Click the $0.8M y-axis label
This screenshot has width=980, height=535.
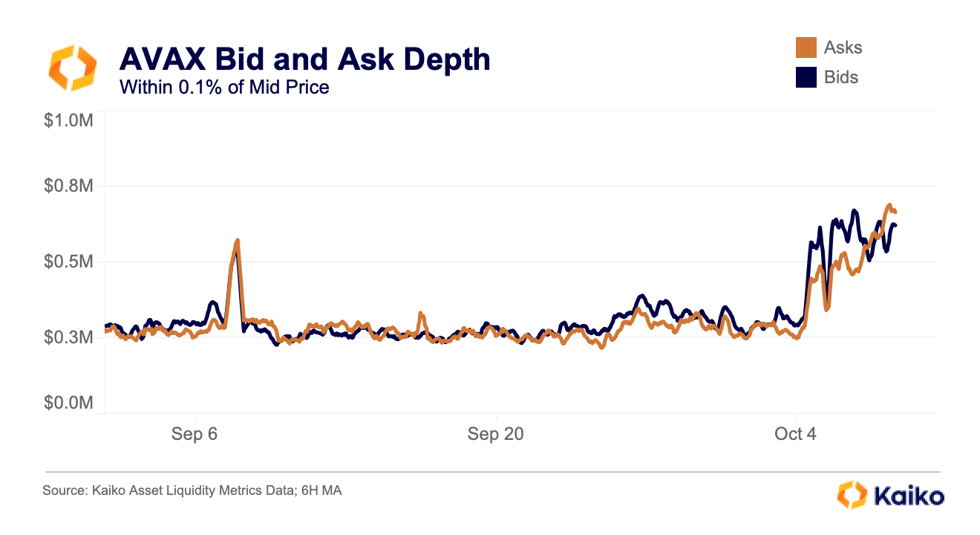(x=68, y=186)
